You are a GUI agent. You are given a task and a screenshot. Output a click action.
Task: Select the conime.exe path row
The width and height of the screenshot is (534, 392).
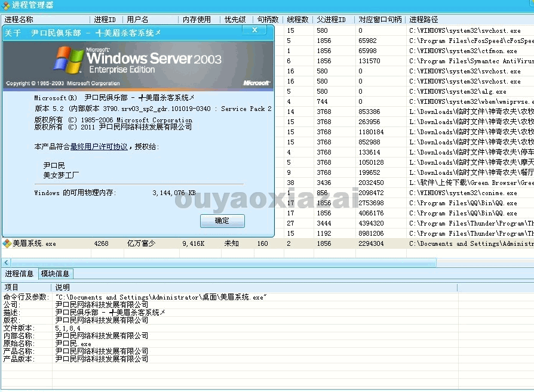pos(463,193)
